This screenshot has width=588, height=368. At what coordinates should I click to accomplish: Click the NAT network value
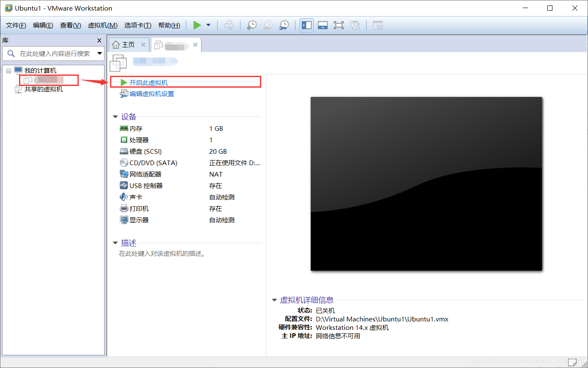click(x=216, y=174)
